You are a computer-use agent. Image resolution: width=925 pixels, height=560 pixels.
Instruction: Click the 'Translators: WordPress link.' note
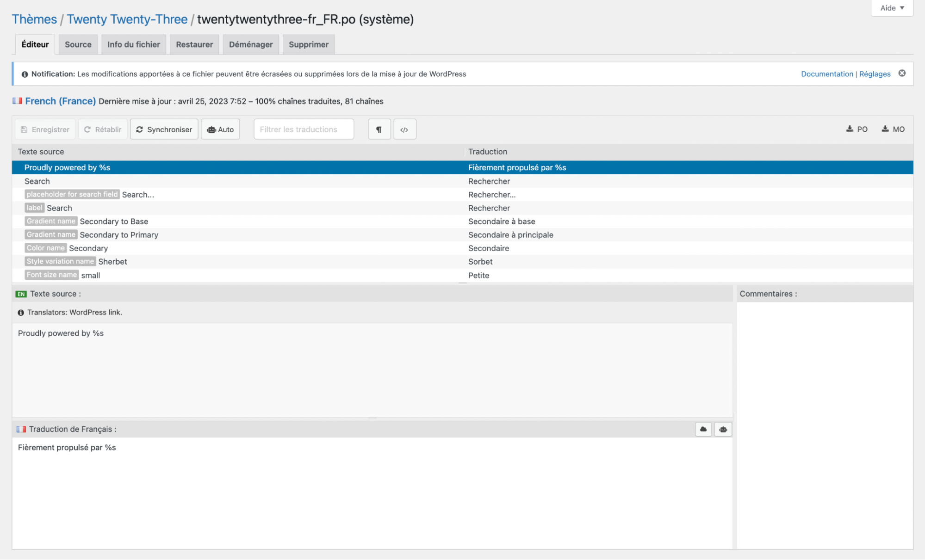click(74, 313)
